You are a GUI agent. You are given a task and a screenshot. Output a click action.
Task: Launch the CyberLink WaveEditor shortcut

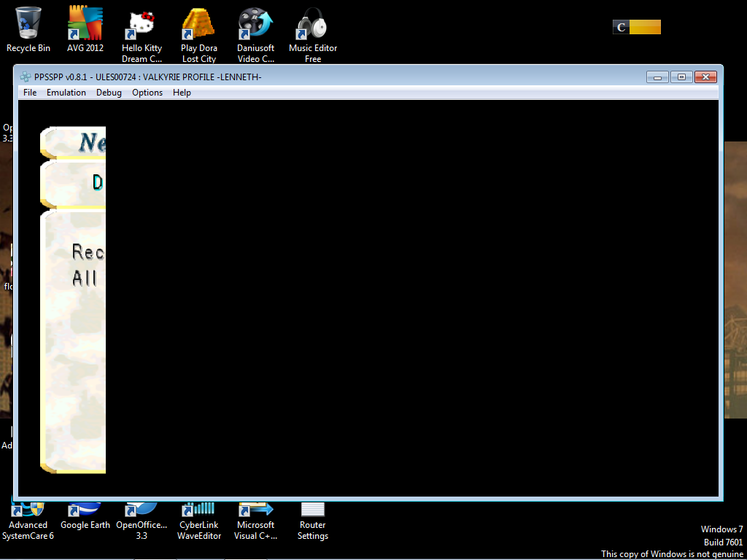[x=198, y=521]
